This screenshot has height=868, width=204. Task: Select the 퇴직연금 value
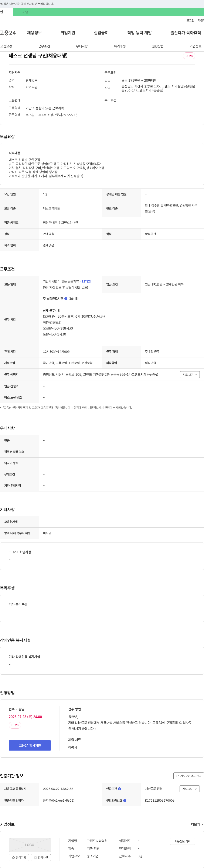click(150, 363)
